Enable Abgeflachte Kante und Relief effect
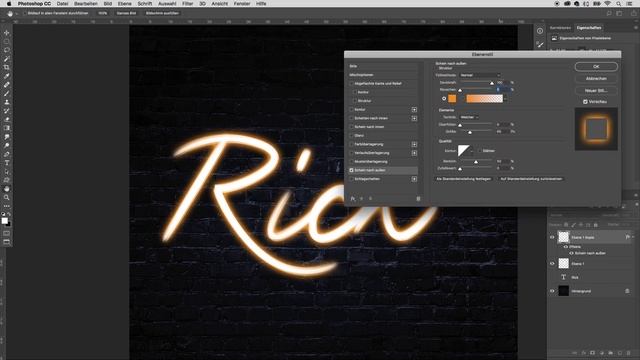 (x=351, y=84)
